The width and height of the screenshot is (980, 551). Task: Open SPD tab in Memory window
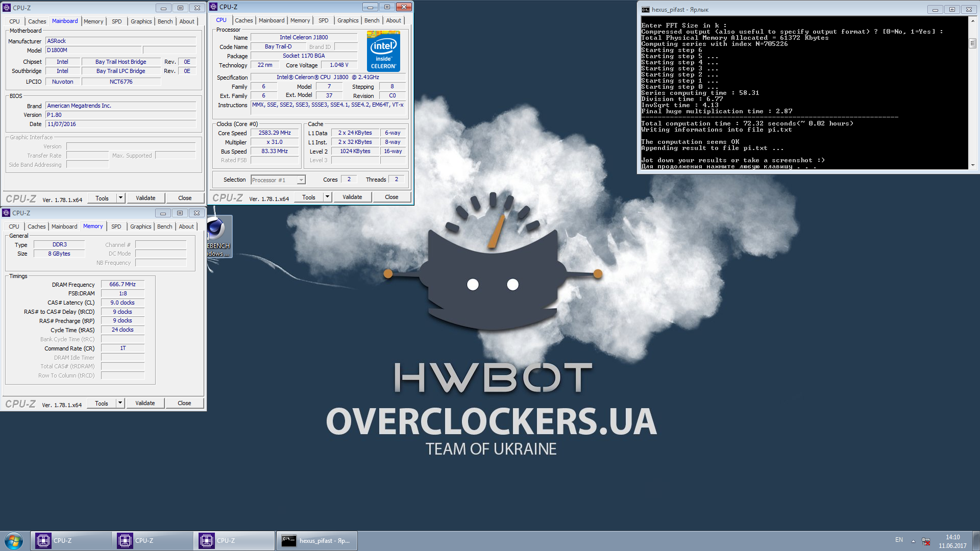pyautogui.click(x=116, y=227)
